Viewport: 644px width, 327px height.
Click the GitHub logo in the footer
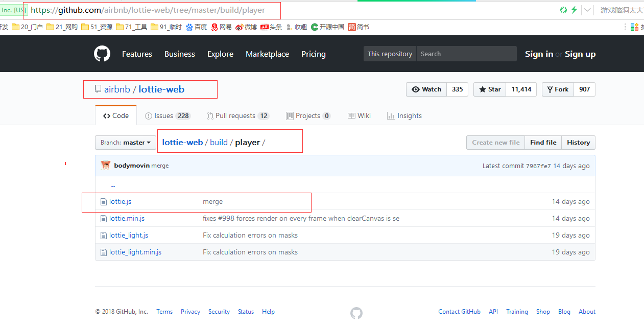click(356, 313)
